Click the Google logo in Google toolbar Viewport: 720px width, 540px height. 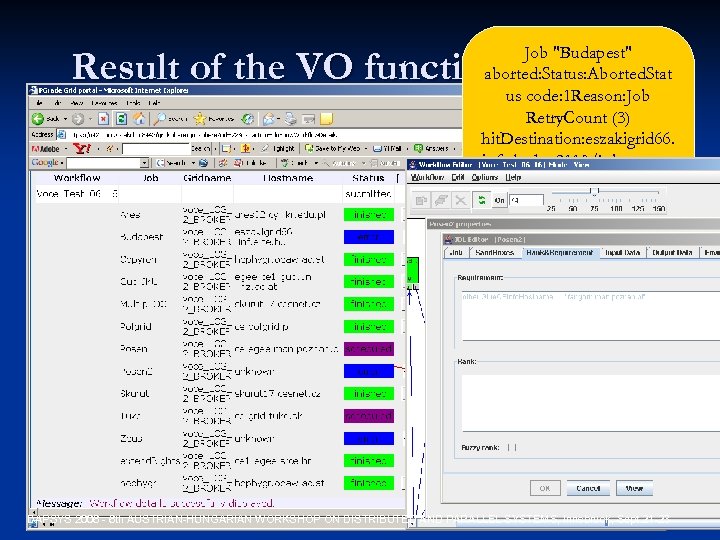click(45, 163)
